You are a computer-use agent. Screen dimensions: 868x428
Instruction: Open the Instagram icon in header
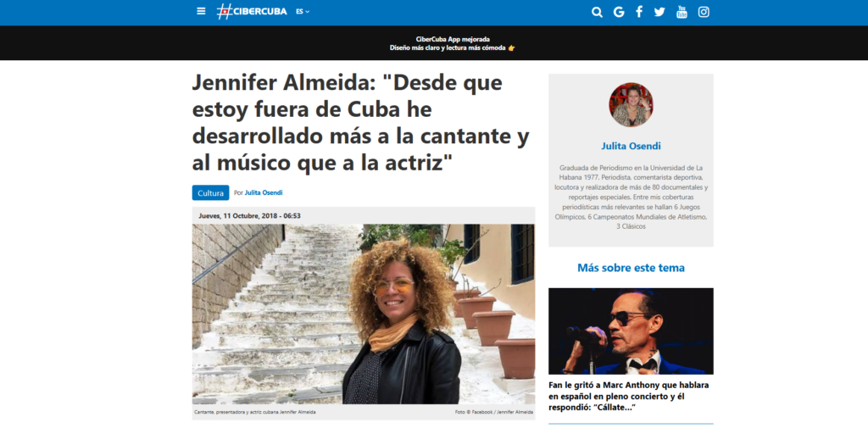704,12
